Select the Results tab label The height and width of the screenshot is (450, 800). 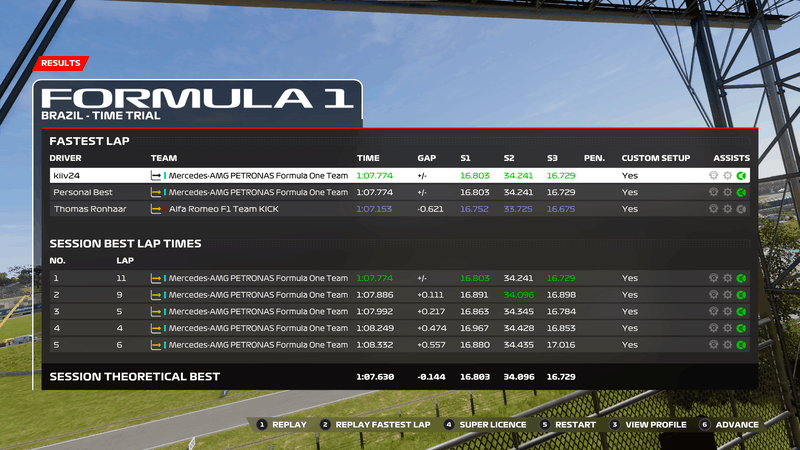(x=61, y=63)
